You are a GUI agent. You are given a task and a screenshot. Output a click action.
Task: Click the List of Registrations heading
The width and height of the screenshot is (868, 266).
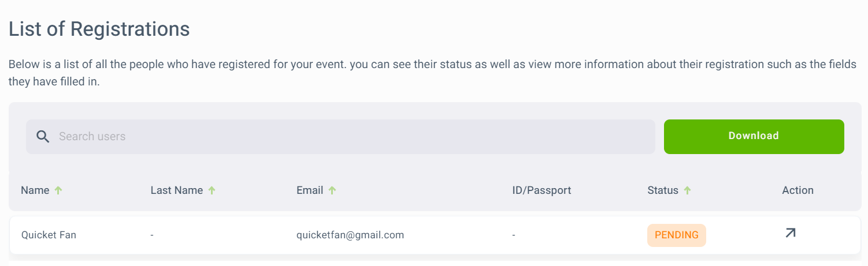coord(99,29)
